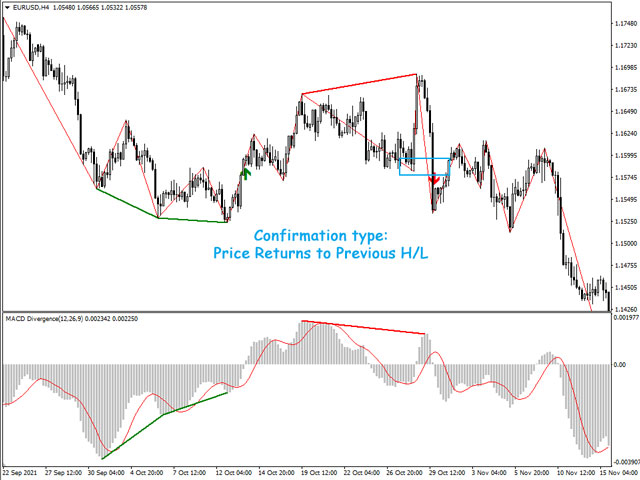
Task: Select the red divergence line in MACD panel
Action: click(363, 327)
